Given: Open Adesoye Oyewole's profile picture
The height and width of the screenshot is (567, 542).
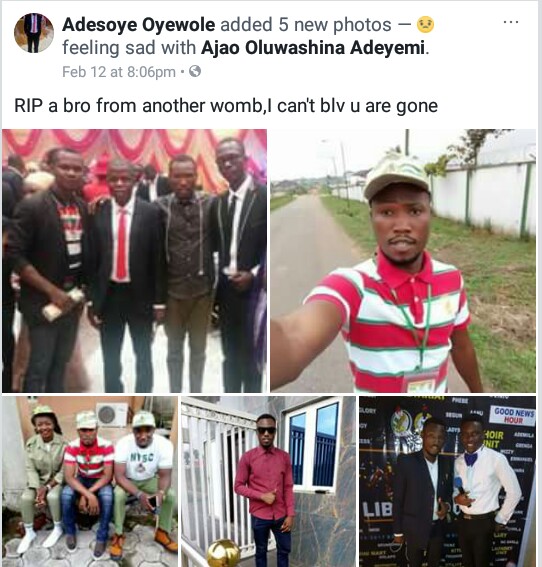Looking at the screenshot, I should point(34,33).
